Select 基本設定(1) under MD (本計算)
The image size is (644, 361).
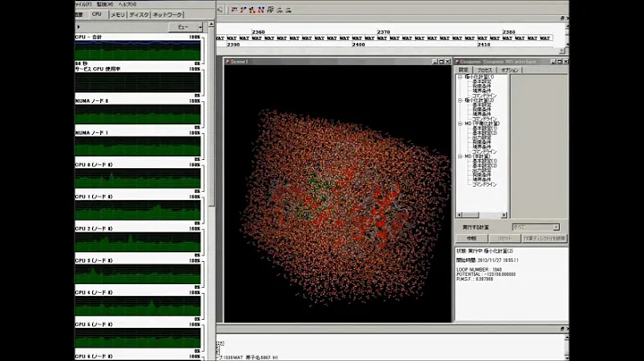coord(484,161)
